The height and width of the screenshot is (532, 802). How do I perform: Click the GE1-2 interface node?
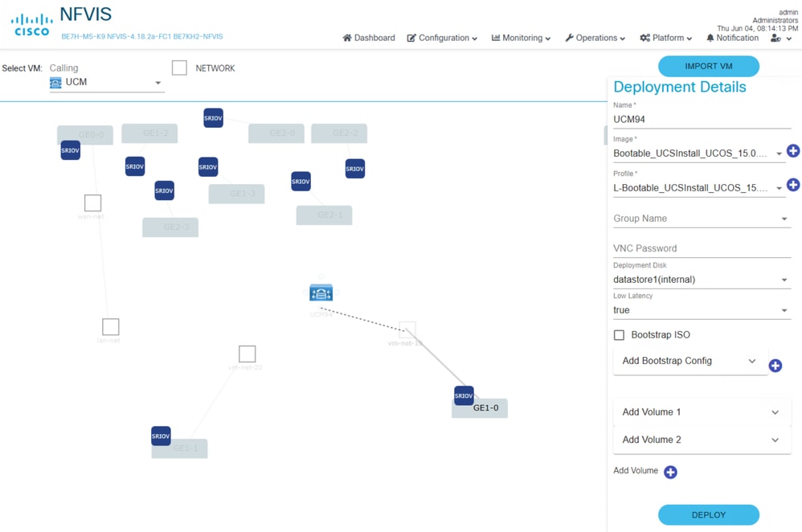pos(149,133)
